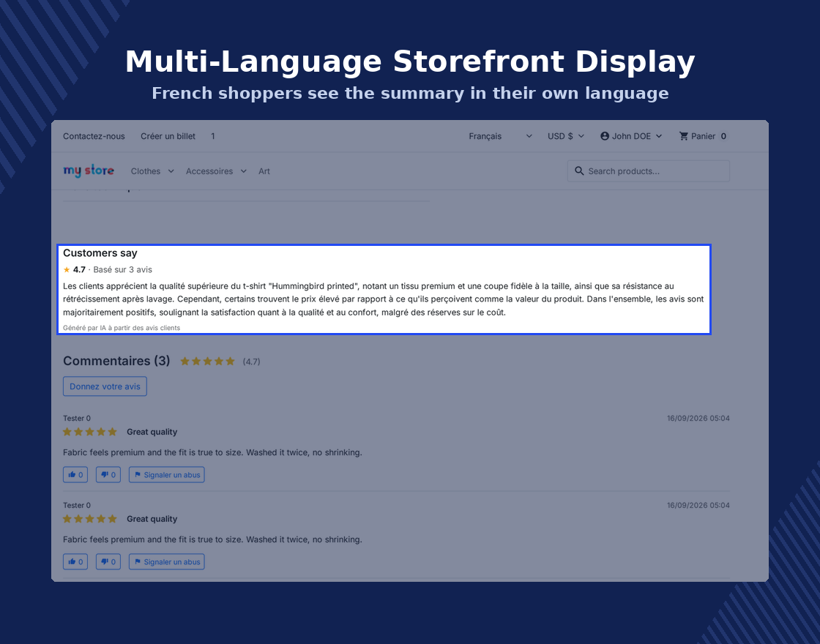Click the John DOE account icon
Viewport: 820px width, 644px height.
605,136
